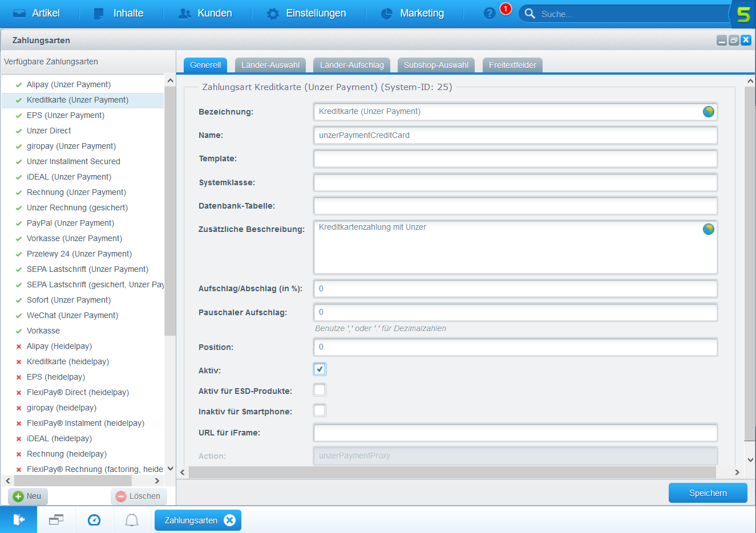Screen dimensions: 756x533
Task: Select WeChat (Unzer Payment) in list
Action: pos(83,316)
